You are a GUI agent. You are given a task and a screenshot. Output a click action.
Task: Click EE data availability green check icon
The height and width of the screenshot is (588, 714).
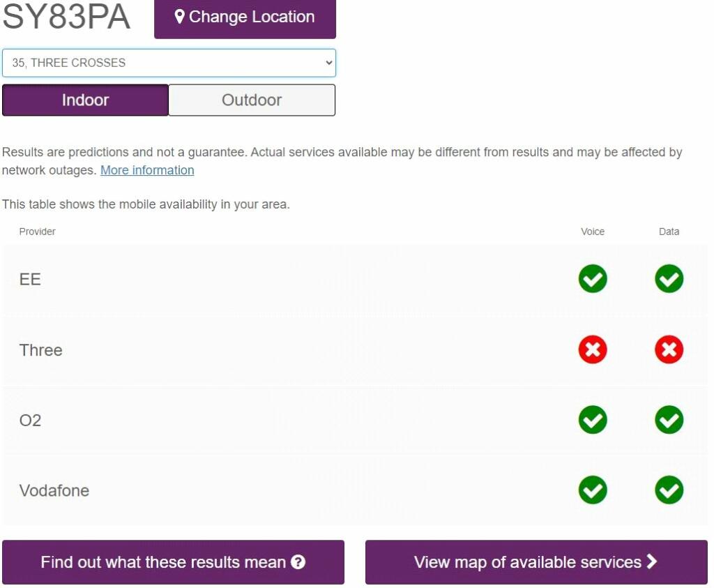pos(669,279)
